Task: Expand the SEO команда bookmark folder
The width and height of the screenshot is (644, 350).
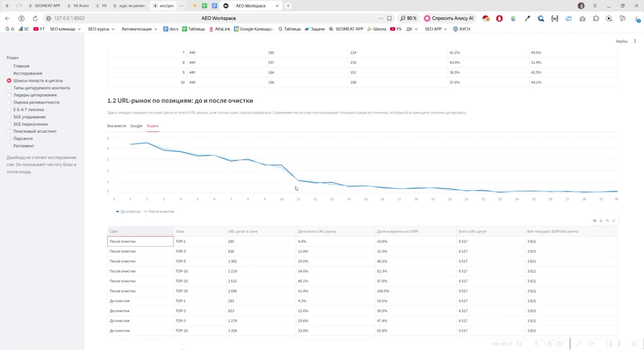Action: point(65,29)
